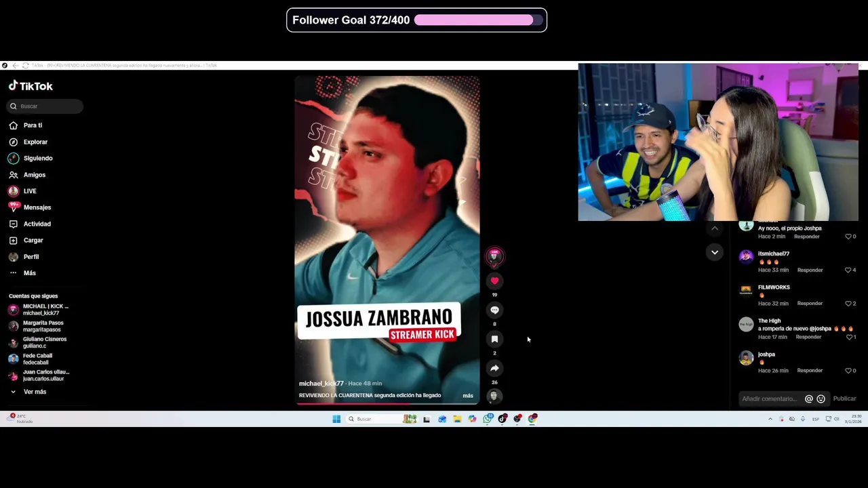Open the TikTok app in taskbar
Image resolution: width=868 pixels, height=488 pixels.
pos(502,419)
